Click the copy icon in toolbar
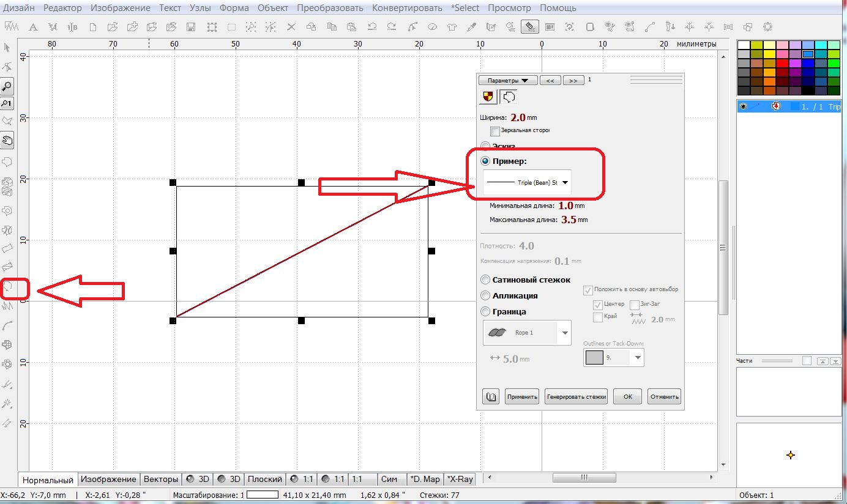 click(x=332, y=27)
